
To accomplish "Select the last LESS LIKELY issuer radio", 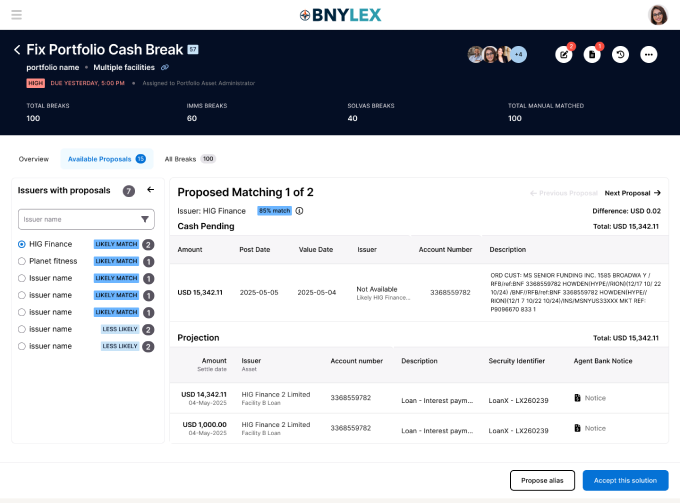I will tap(22, 346).
